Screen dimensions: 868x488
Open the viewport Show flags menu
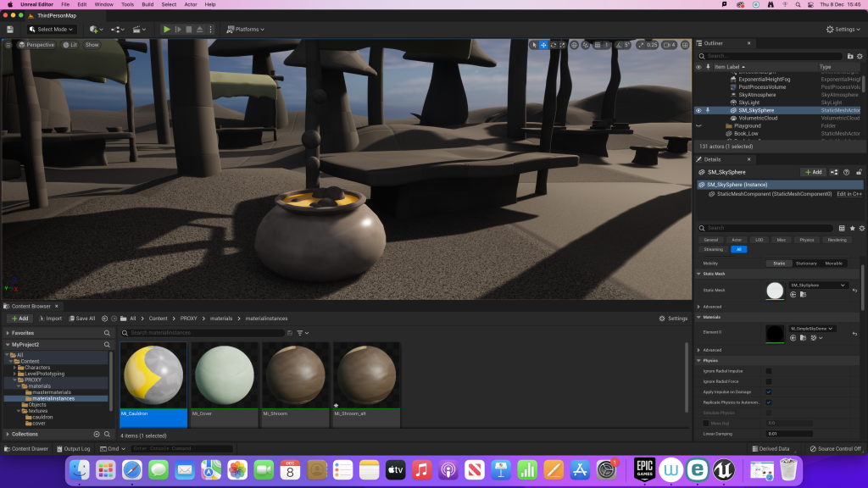(x=92, y=45)
